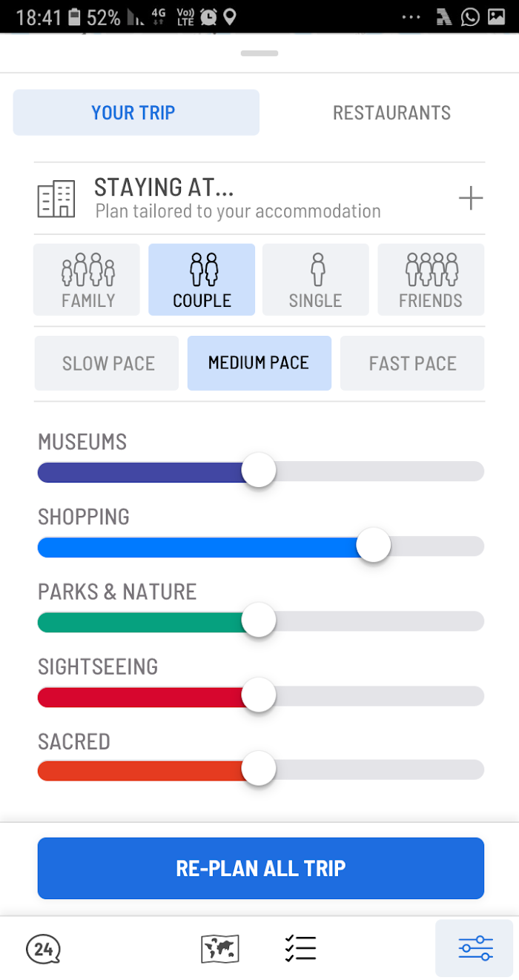Screen dimensions: 519x980
Task: Tap the hotel building icon
Action: click(x=56, y=199)
